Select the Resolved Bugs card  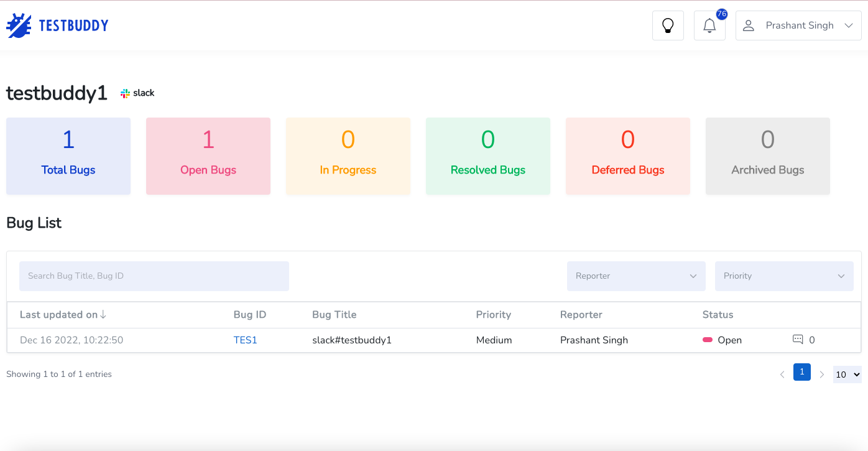pyautogui.click(x=487, y=156)
